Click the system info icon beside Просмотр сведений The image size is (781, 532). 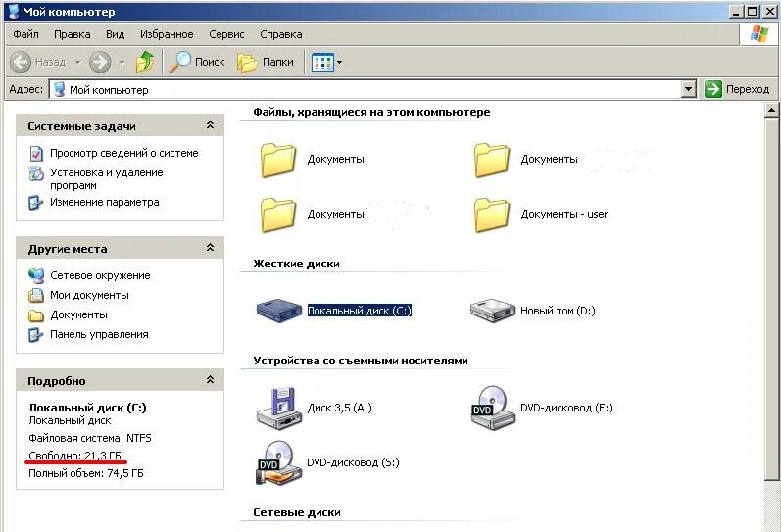tap(36, 154)
